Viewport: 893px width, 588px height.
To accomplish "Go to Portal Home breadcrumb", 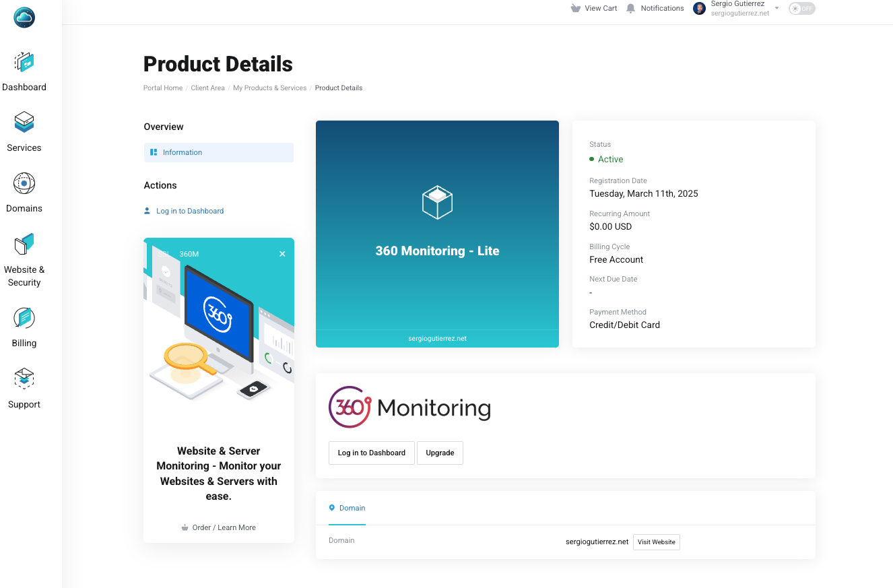I will click(x=163, y=88).
